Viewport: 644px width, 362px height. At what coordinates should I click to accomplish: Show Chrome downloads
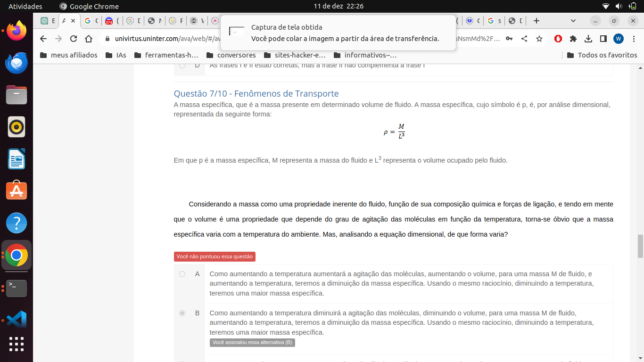(x=588, y=39)
